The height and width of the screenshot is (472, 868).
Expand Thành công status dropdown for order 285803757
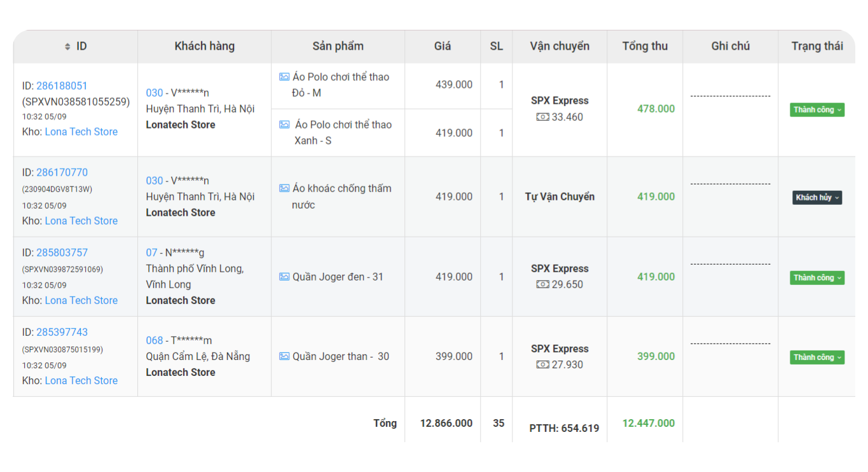817,278
